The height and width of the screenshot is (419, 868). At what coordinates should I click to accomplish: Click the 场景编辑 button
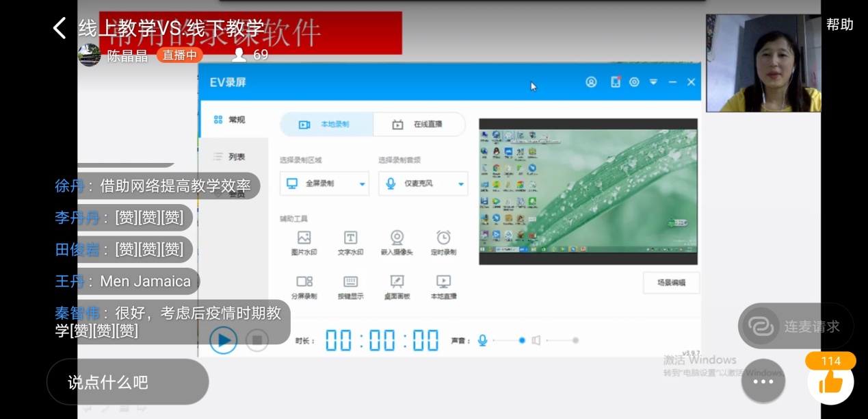671,283
